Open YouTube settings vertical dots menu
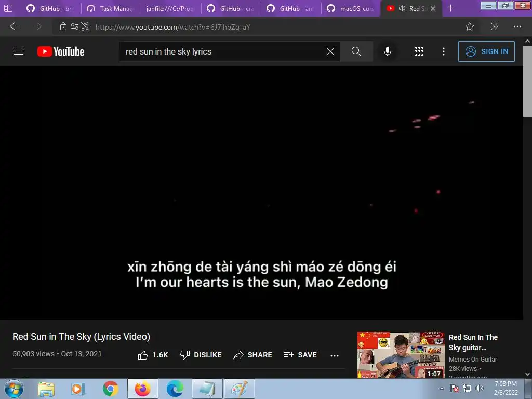 444,51
